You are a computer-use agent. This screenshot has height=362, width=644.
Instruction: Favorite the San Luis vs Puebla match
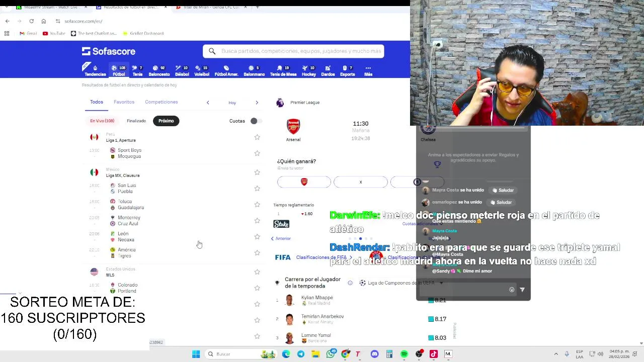coord(257,189)
